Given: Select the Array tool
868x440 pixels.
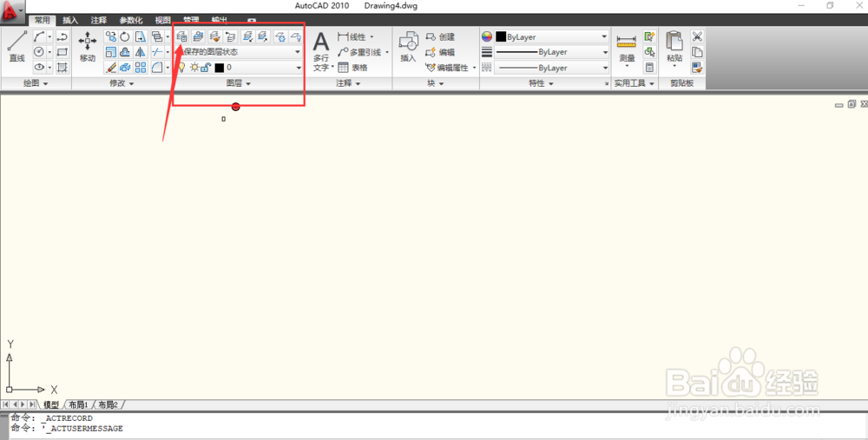Looking at the screenshot, I should (141, 68).
